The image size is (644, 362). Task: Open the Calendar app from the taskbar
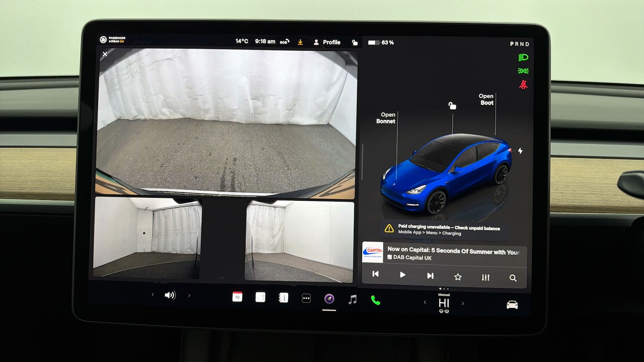[x=237, y=296]
